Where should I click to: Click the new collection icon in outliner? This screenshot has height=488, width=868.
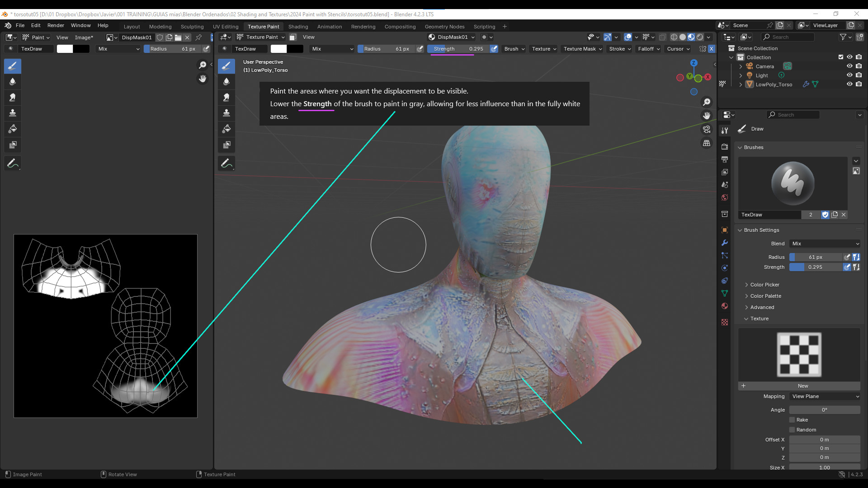coord(859,37)
